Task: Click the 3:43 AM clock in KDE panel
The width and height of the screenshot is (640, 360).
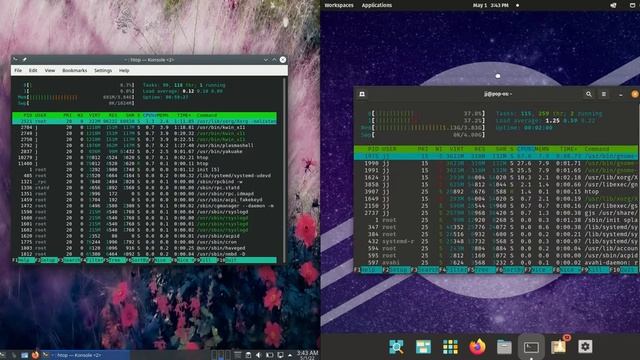Action: (307, 354)
